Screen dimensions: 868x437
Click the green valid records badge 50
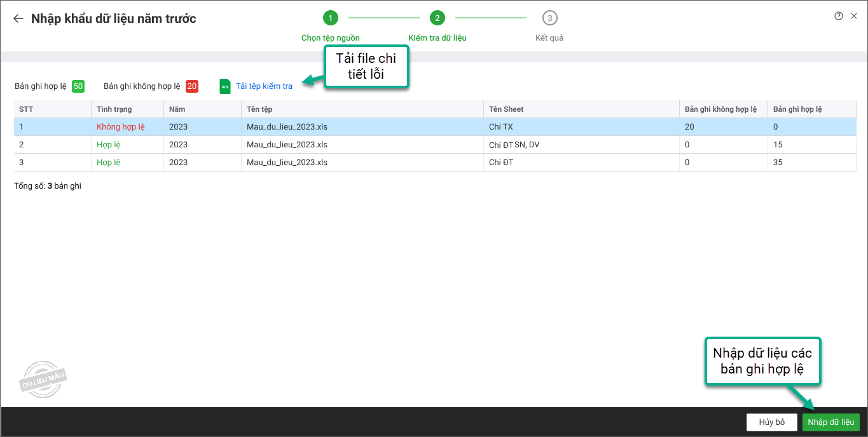tap(78, 86)
